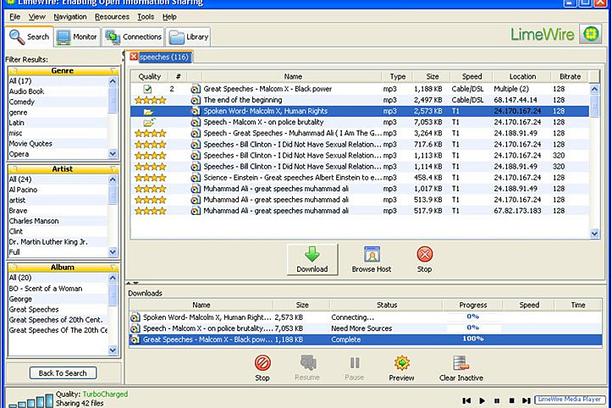Select The end of the beginning result

[x=359, y=100]
